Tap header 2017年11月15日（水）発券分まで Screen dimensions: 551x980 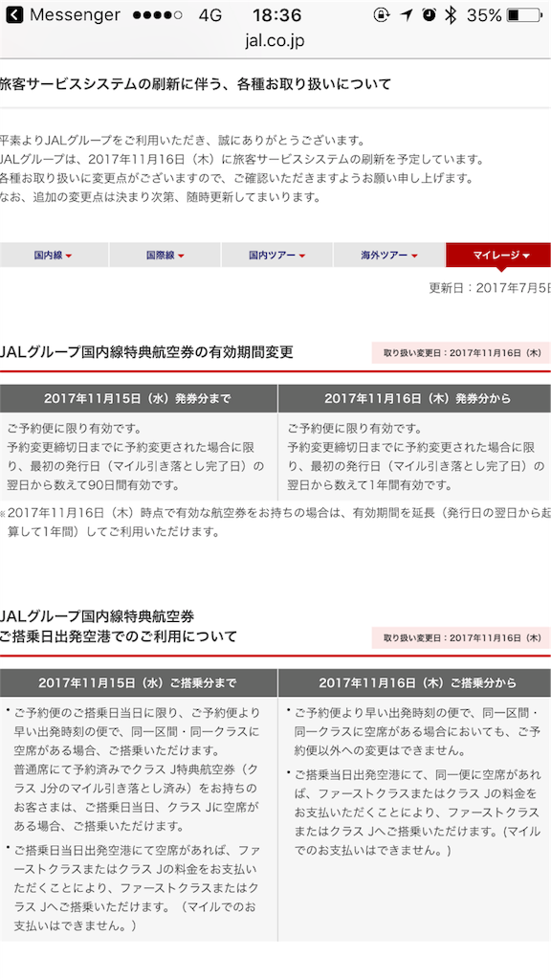click(x=138, y=399)
